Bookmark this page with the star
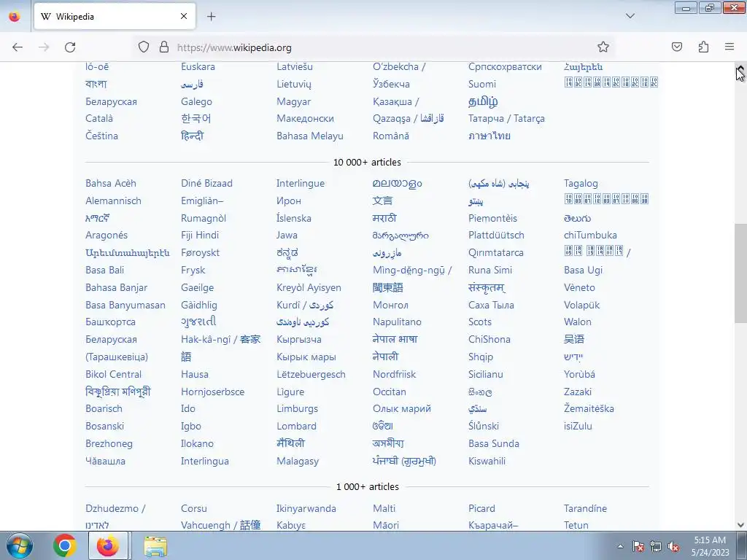This screenshot has height=560, width=747. tap(603, 47)
